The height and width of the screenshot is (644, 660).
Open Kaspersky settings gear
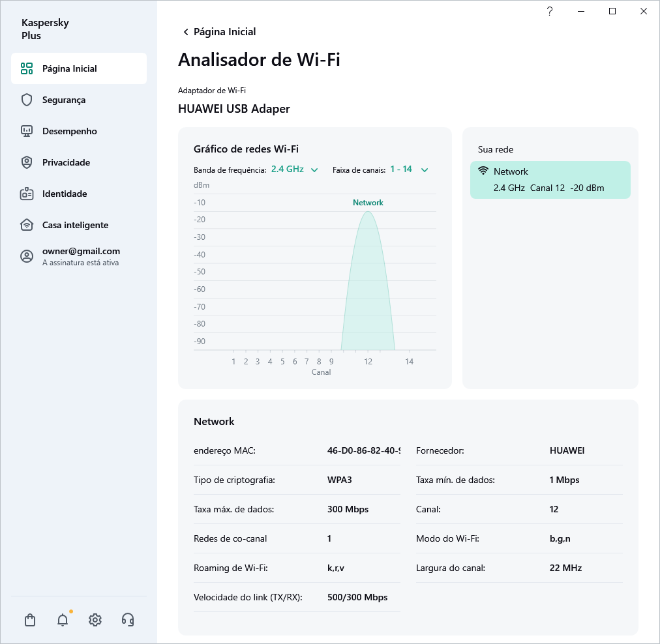pos(95,620)
